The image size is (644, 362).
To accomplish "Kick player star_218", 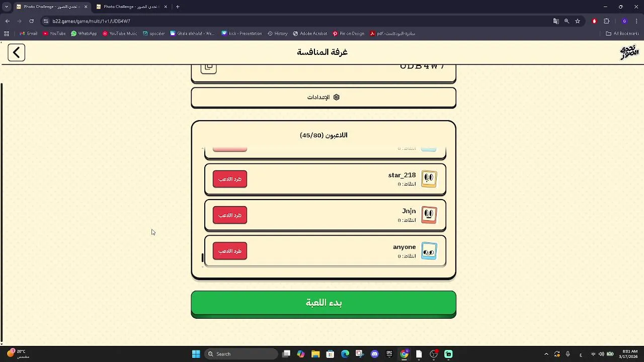I will pyautogui.click(x=230, y=179).
